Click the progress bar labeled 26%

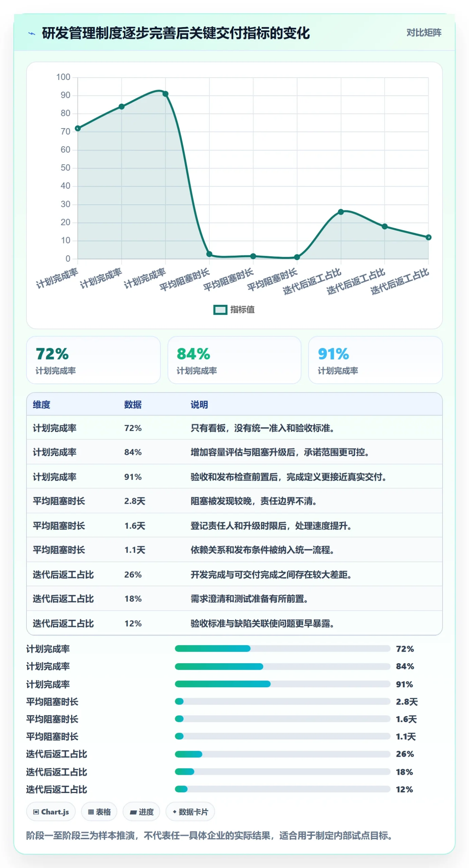[x=282, y=754]
